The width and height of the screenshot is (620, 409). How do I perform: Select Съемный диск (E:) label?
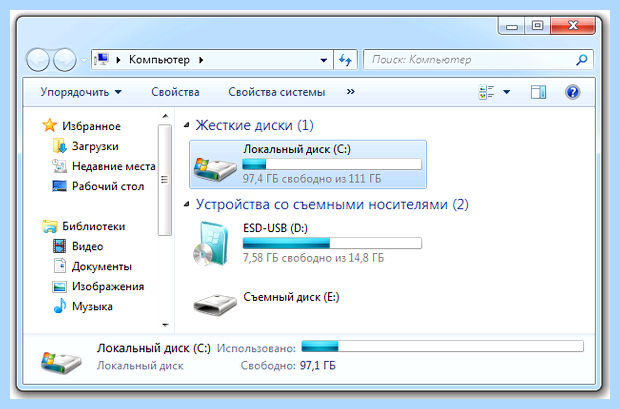point(291,297)
